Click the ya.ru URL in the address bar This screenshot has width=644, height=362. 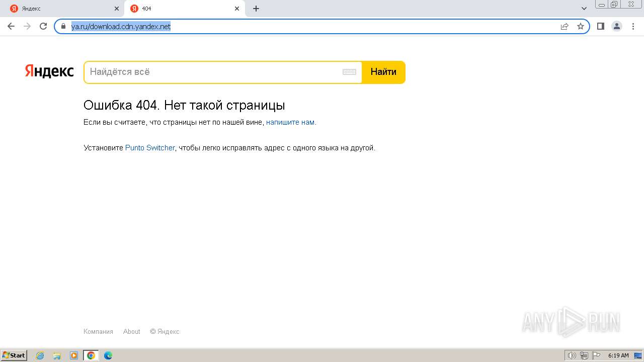pyautogui.click(x=121, y=27)
